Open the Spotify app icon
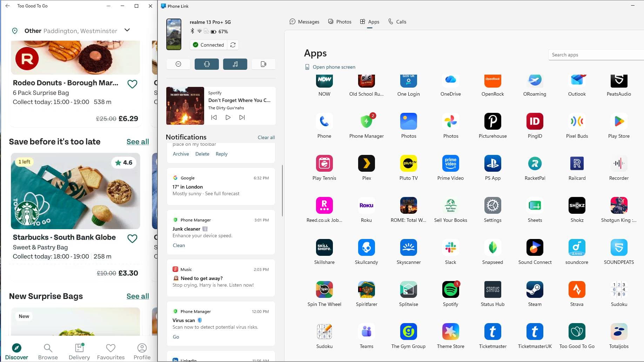 point(450,289)
